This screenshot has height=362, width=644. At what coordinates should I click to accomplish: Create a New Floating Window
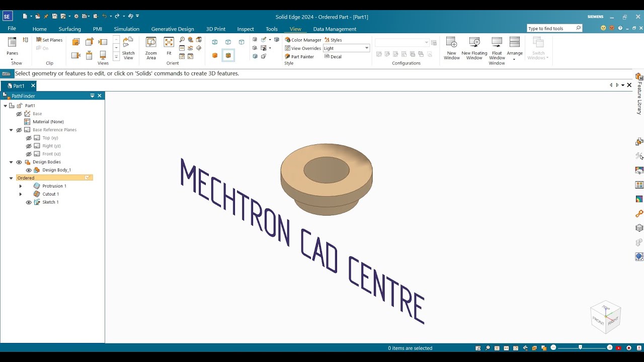point(474,48)
